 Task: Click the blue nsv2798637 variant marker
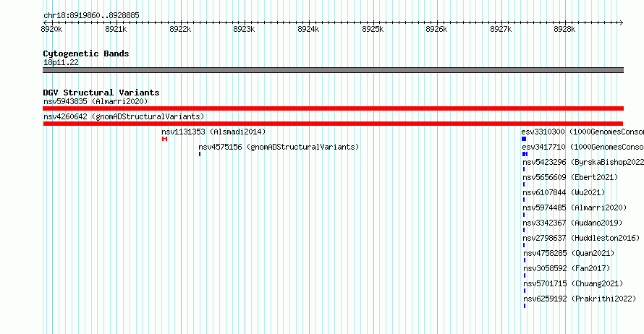pos(524,245)
